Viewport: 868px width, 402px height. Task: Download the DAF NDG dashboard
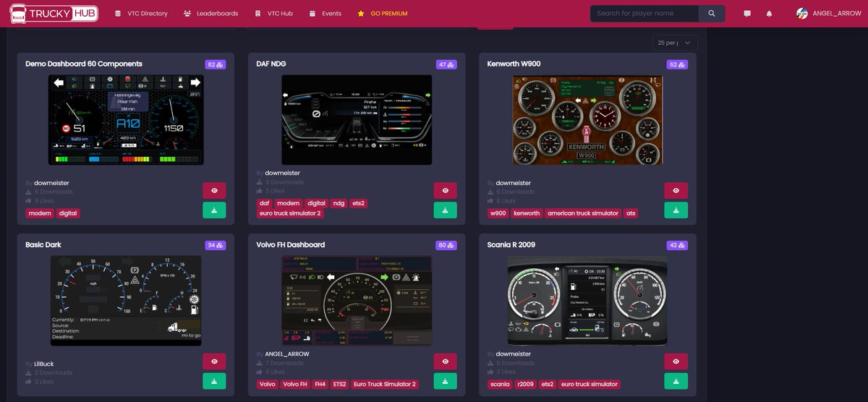click(x=446, y=210)
